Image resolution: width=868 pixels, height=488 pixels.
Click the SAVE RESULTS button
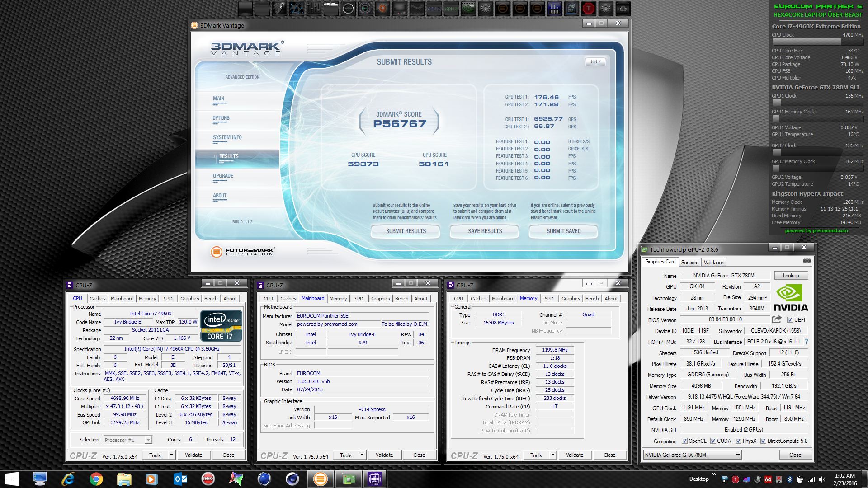point(485,231)
